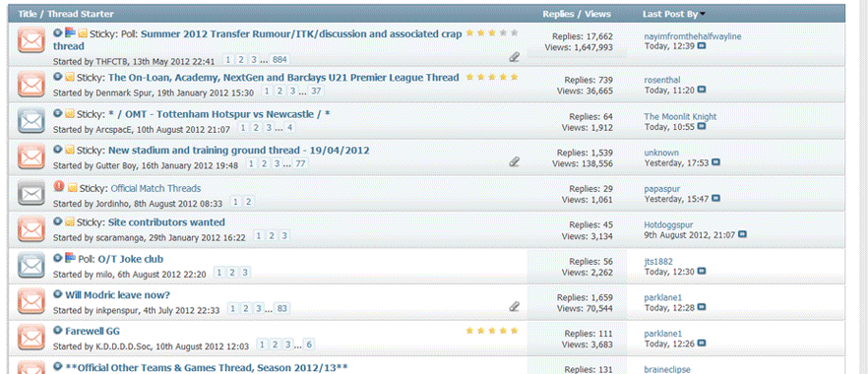Image resolution: width=868 pixels, height=374 pixels.
Task: Go to page 77 of New stadium thread
Action: pyautogui.click(x=300, y=164)
